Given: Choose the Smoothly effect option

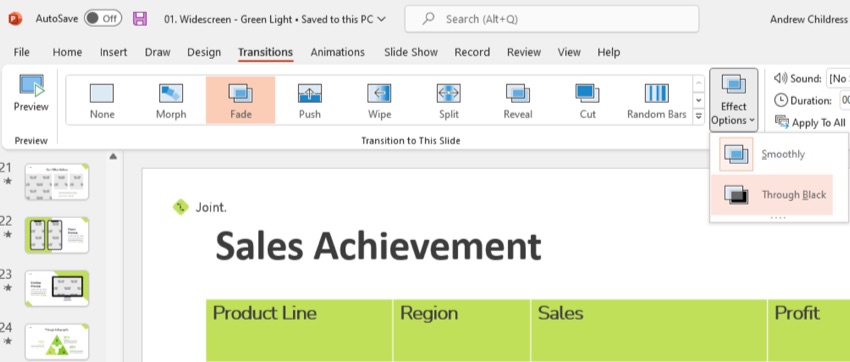Looking at the screenshot, I should [771, 154].
